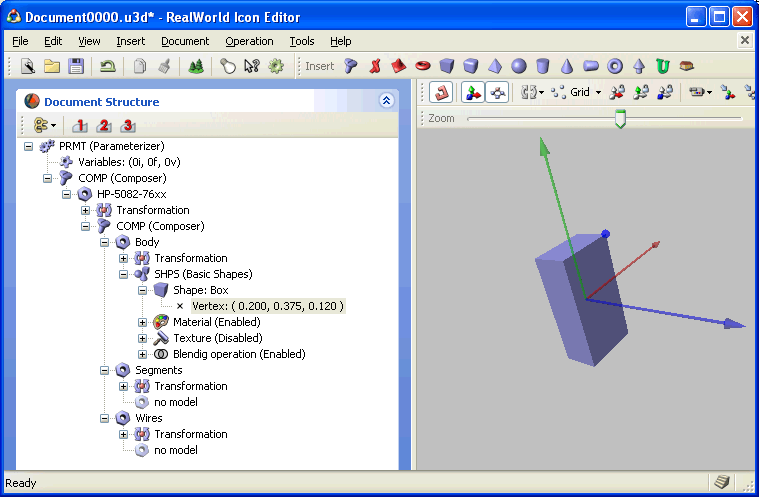The height and width of the screenshot is (497, 759).
Task: Collapse the Document Structure panel chevron
Action: coord(386,101)
